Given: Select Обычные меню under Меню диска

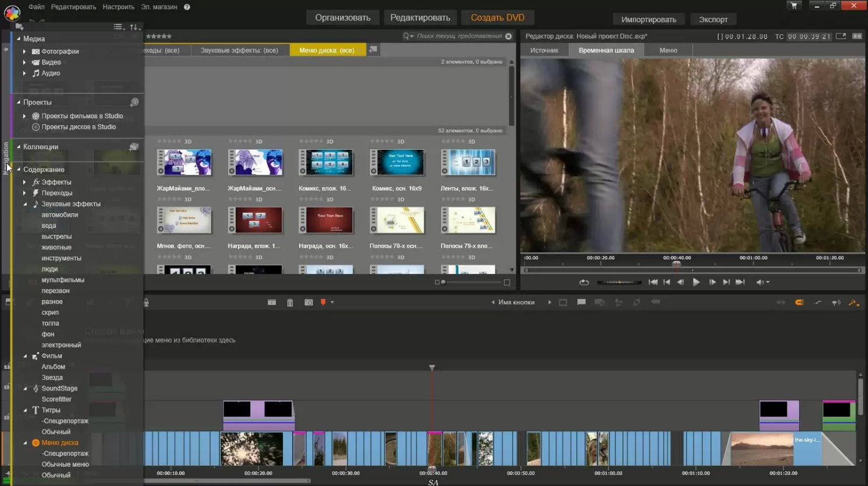Looking at the screenshot, I should coord(65,464).
